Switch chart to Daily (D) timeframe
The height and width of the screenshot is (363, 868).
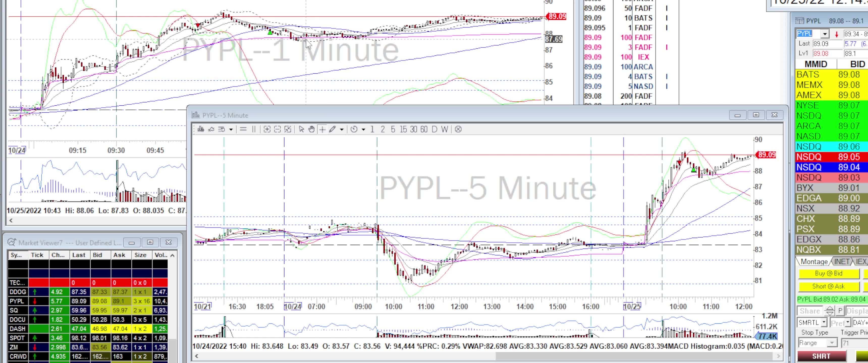pos(434,129)
